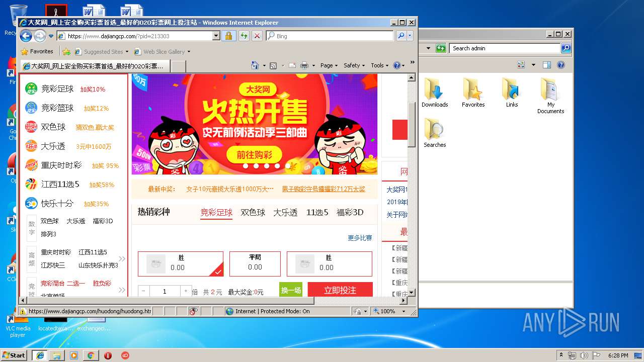Open the 更多比赛 more matches link

tap(360, 238)
